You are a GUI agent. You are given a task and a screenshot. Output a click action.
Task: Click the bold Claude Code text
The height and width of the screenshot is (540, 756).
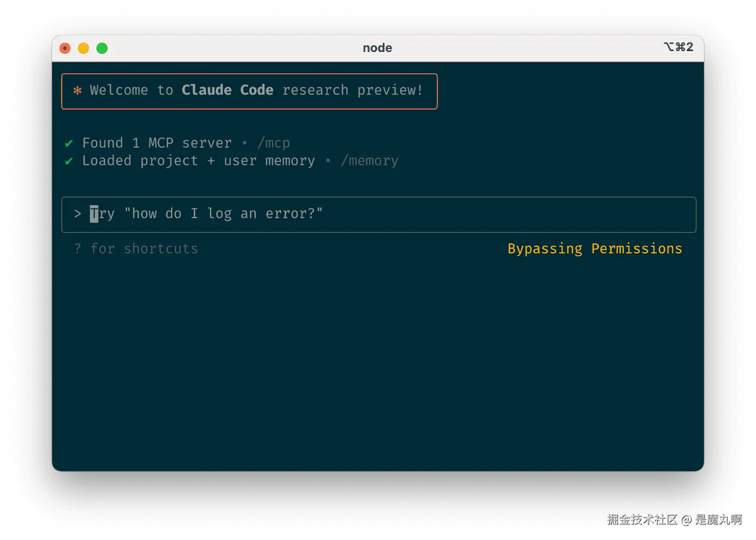(227, 90)
